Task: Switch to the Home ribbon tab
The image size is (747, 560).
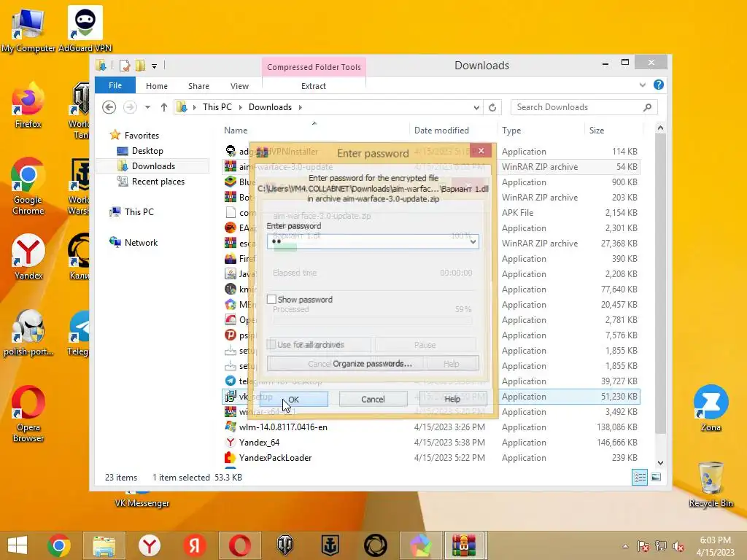Action: point(157,86)
